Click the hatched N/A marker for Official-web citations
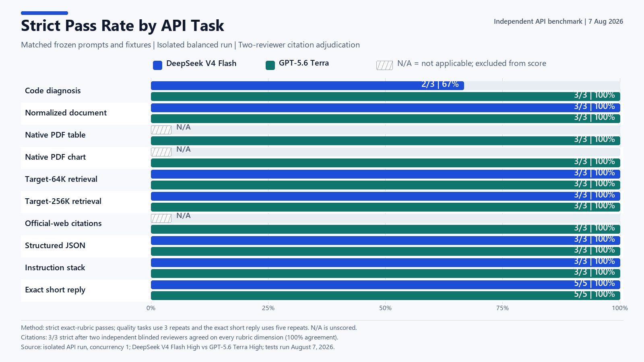 pyautogui.click(x=161, y=218)
